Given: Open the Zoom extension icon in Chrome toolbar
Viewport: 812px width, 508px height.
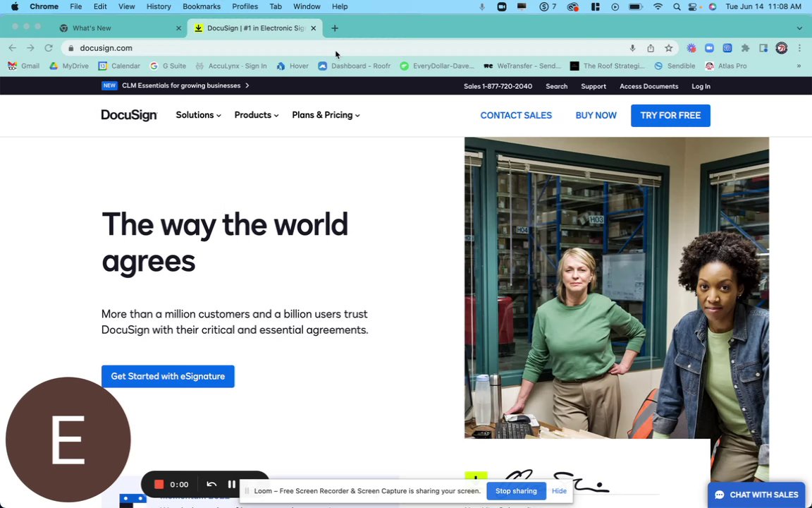Looking at the screenshot, I should pos(709,48).
